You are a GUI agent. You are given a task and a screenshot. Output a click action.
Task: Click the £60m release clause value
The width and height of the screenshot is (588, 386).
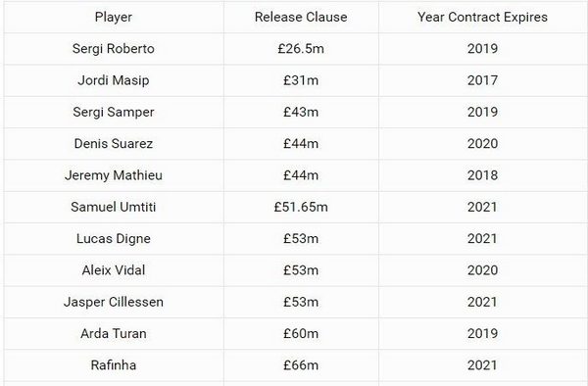coord(301,333)
